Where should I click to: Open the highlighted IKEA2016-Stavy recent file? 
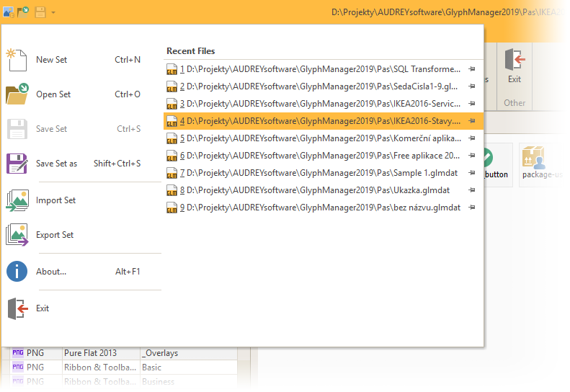(317, 121)
